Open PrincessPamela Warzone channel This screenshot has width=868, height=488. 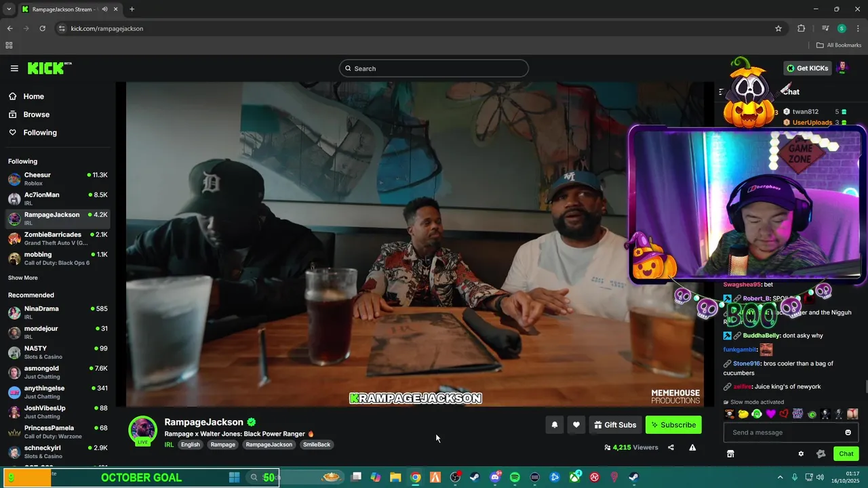pyautogui.click(x=58, y=432)
